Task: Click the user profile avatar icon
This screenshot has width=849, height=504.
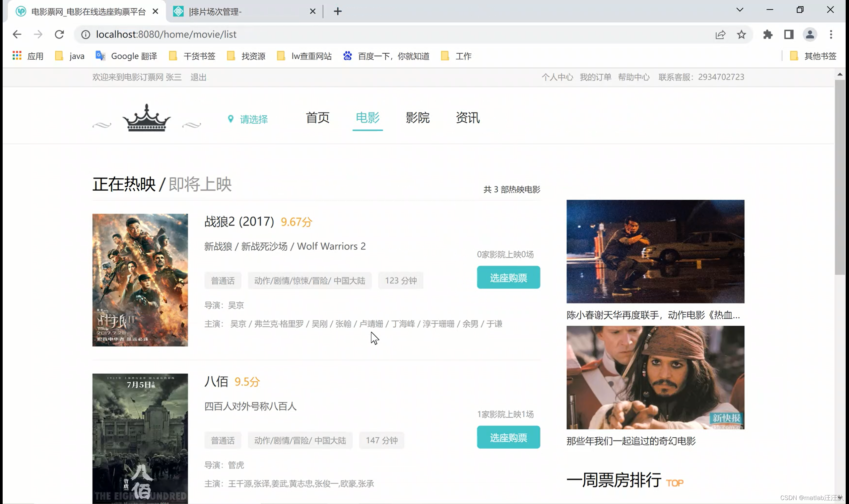Action: tap(810, 34)
